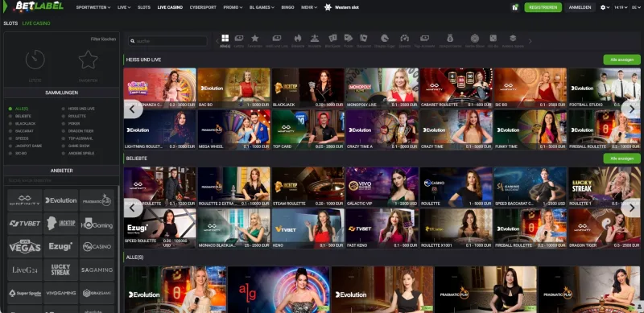The height and width of the screenshot is (313, 644).
Task: Expand the Live dropdown menu
Action: [124, 7]
